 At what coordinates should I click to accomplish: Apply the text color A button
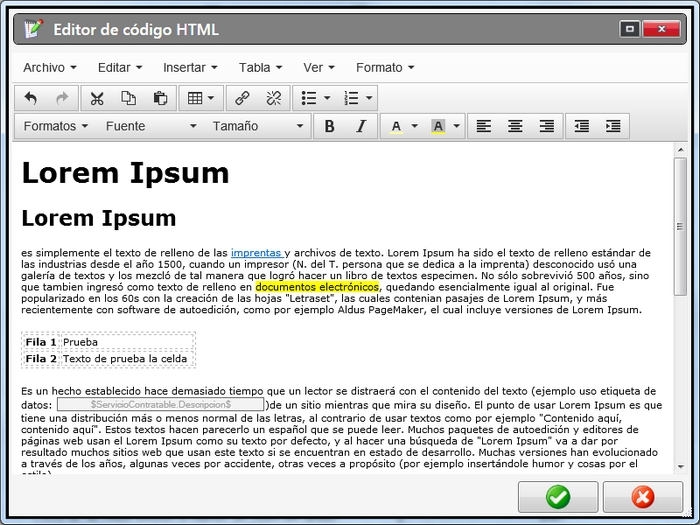(396, 126)
